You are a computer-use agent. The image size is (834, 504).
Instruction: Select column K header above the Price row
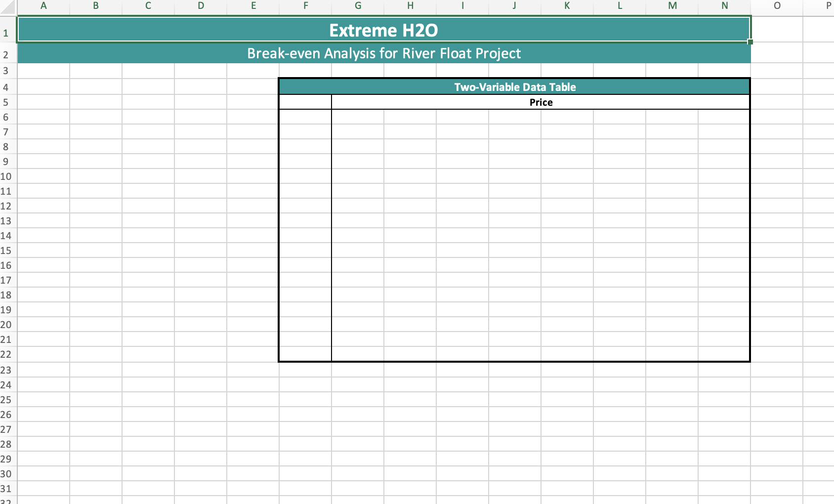coord(567,6)
